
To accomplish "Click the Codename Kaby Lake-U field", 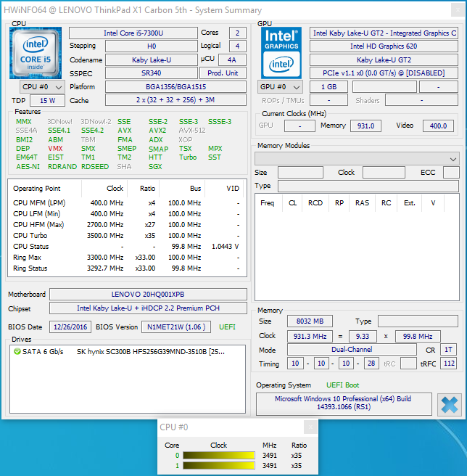I will coord(152,59).
